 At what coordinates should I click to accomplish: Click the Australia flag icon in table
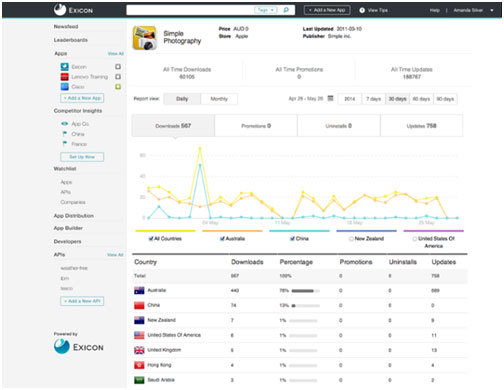coord(139,290)
